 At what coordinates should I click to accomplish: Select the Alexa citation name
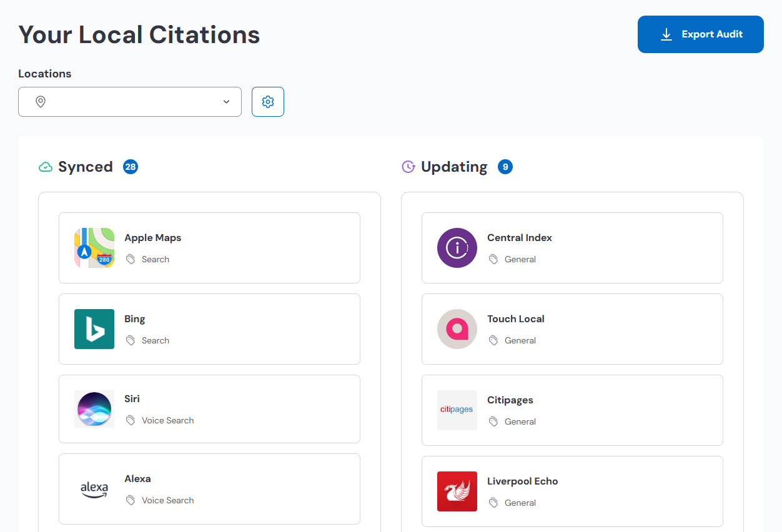(137, 479)
